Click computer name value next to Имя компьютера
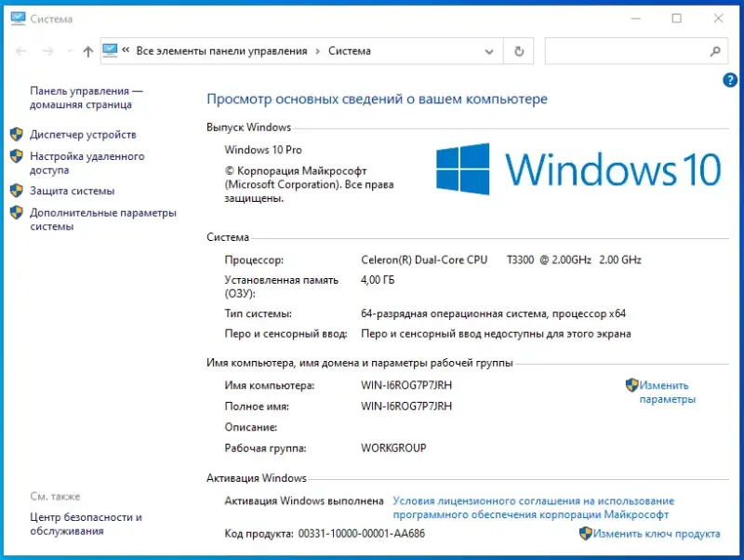 point(406,385)
